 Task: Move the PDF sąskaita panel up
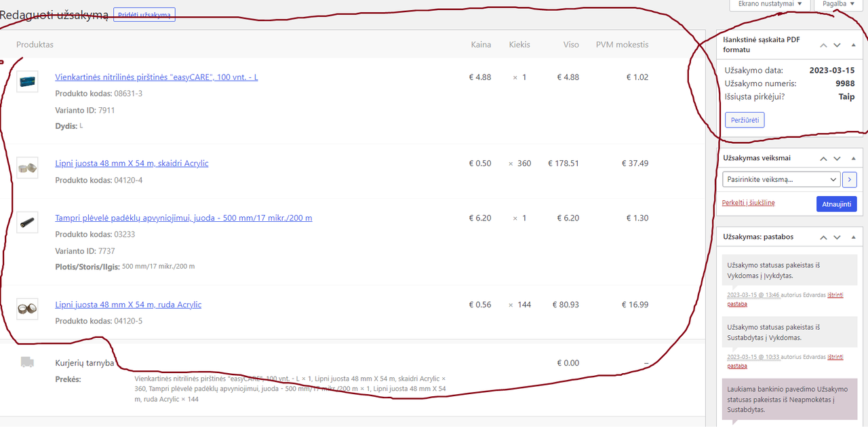click(823, 45)
